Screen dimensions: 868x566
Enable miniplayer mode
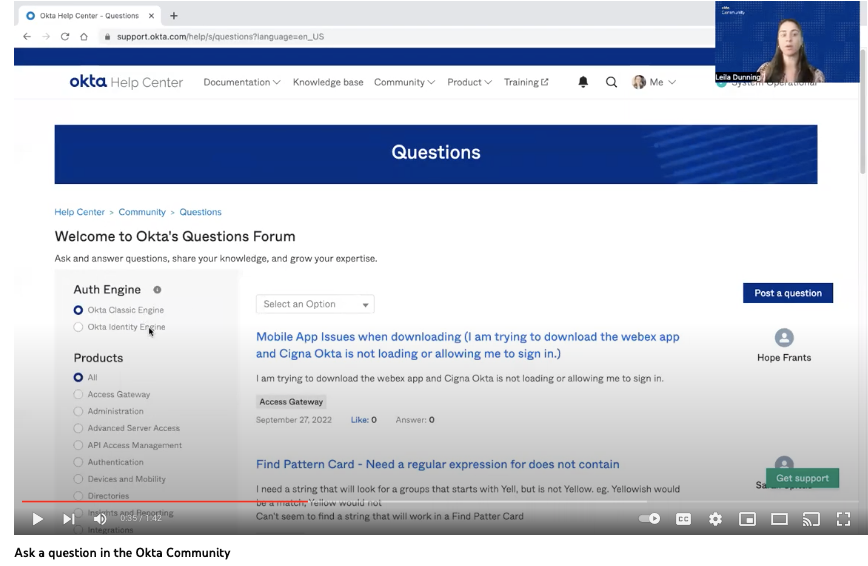pyautogui.click(x=747, y=519)
